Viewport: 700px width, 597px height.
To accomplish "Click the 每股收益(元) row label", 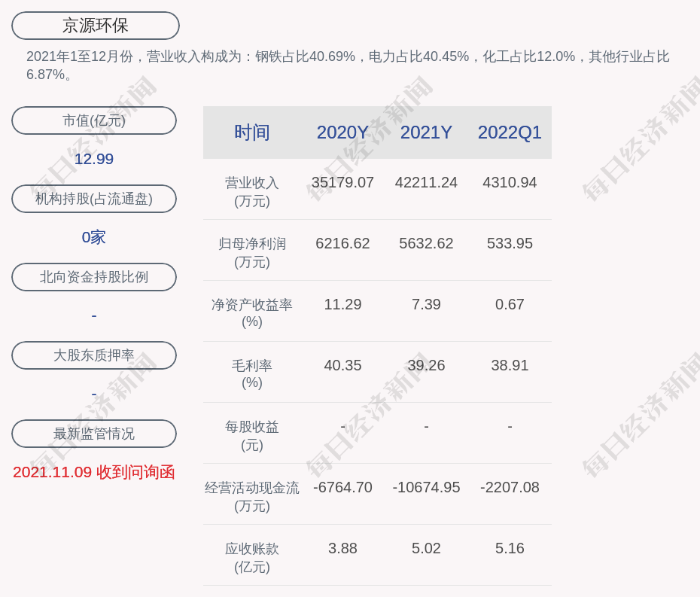I will [252, 436].
